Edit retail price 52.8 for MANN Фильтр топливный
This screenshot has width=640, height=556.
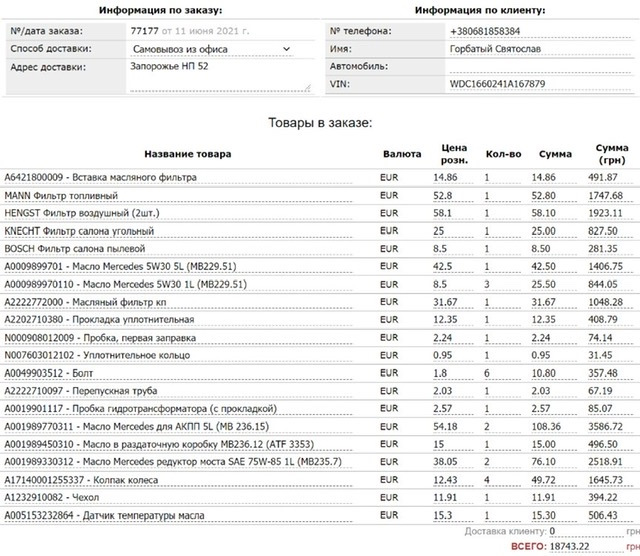tap(453, 196)
